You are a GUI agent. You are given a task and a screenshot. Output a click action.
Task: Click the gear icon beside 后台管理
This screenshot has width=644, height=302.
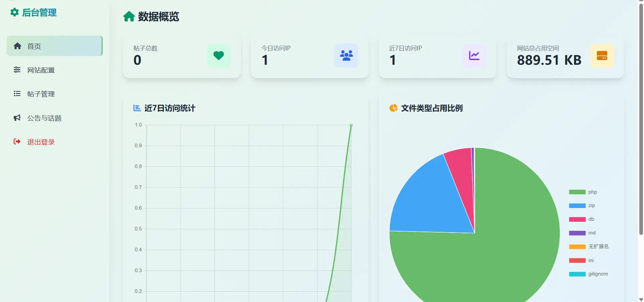tap(14, 12)
